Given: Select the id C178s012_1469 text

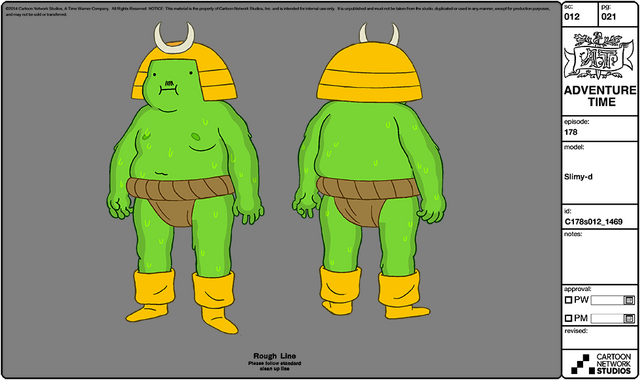Looking at the screenshot, I should tap(593, 222).
